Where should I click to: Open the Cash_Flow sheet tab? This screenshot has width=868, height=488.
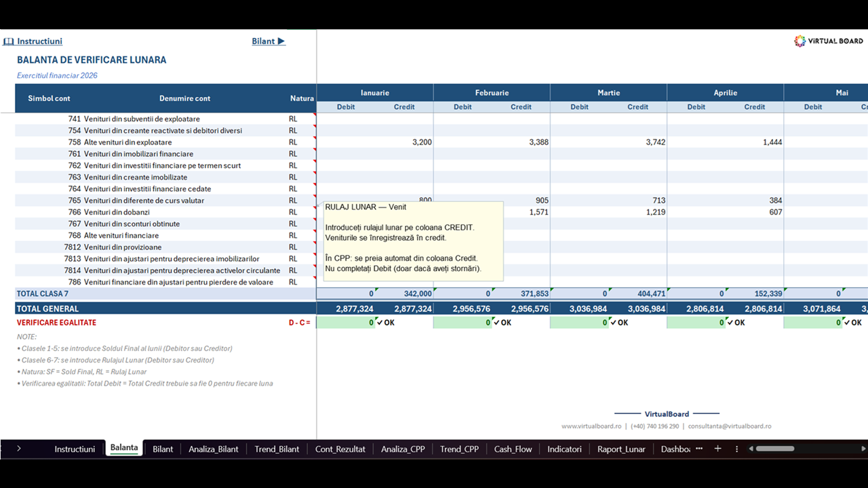point(513,449)
